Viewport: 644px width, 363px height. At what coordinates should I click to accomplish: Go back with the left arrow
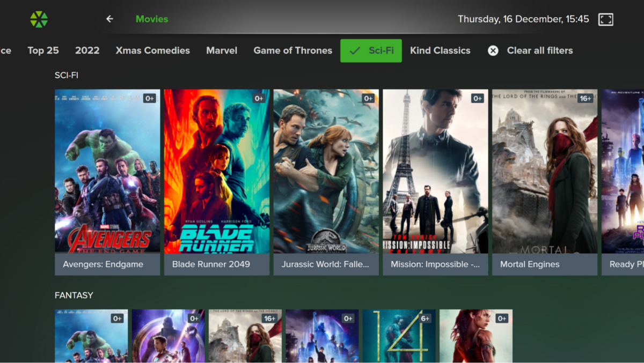(x=109, y=19)
